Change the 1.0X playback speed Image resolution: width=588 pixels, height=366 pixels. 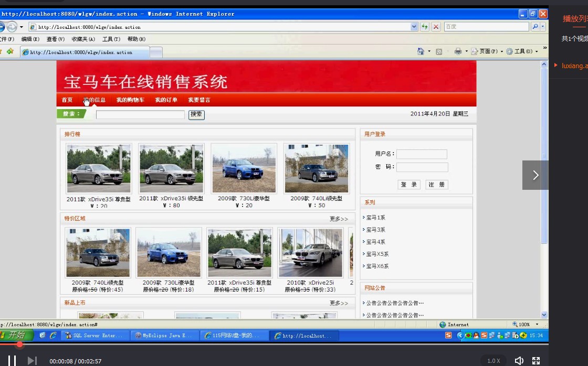point(493,361)
